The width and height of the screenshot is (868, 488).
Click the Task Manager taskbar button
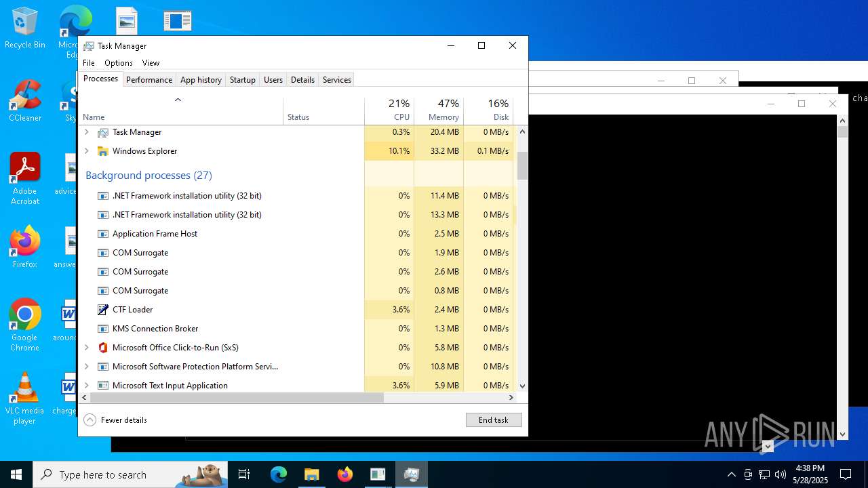[x=411, y=474]
